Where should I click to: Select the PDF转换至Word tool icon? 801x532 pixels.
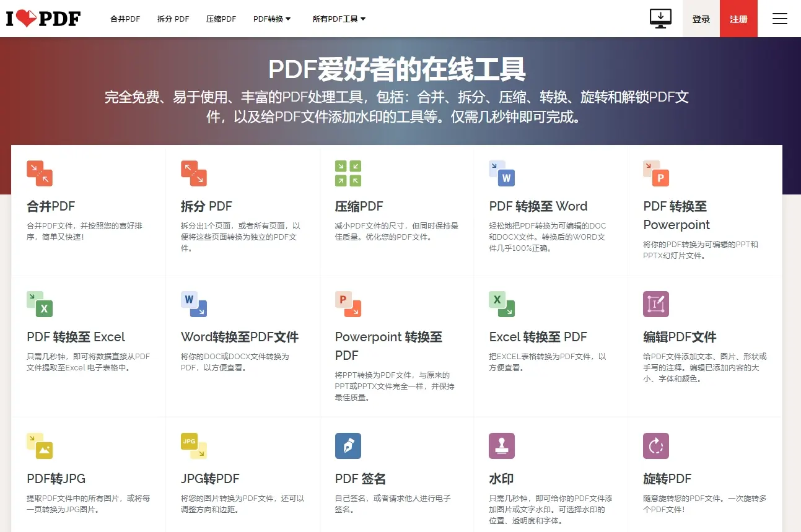click(x=502, y=173)
